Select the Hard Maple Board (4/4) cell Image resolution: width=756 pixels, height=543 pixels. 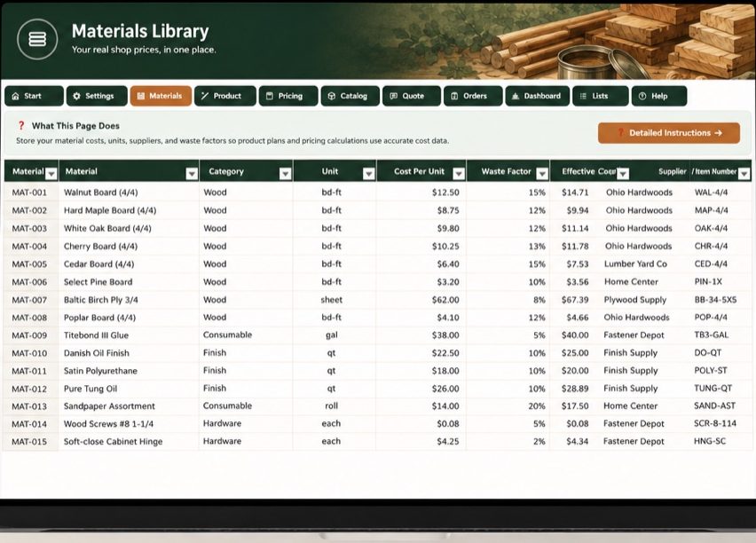click(129, 210)
